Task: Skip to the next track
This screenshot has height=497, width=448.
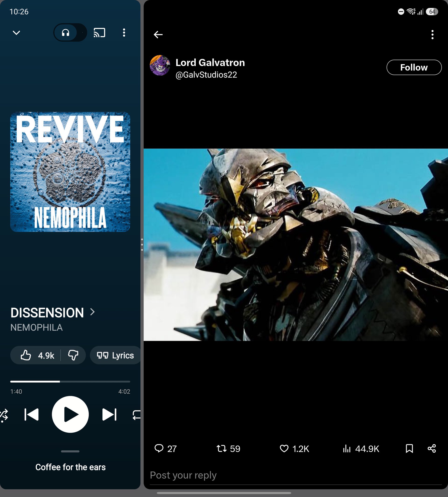Action: tap(109, 415)
